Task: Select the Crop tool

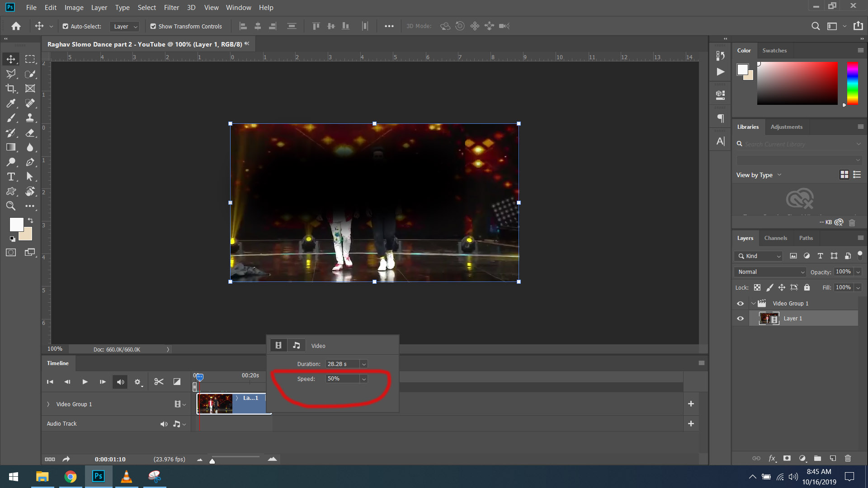Action: coord(11,89)
